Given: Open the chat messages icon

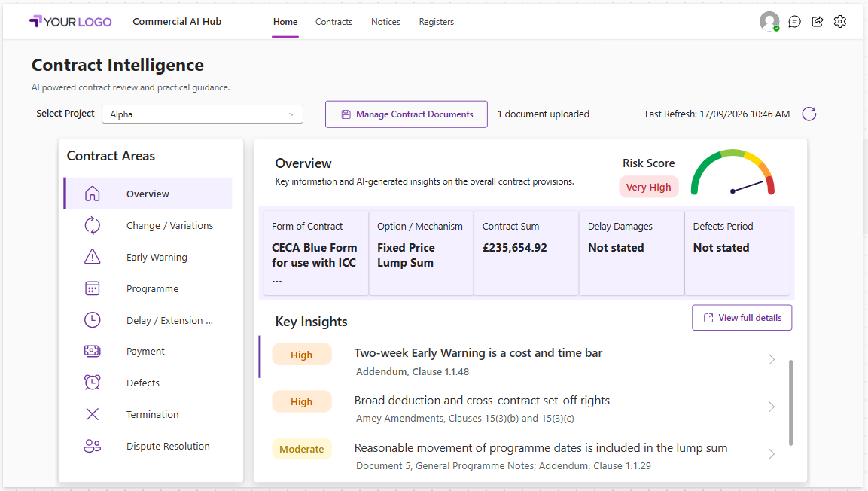Looking at the screenshot, I should (x=794, y=22).
